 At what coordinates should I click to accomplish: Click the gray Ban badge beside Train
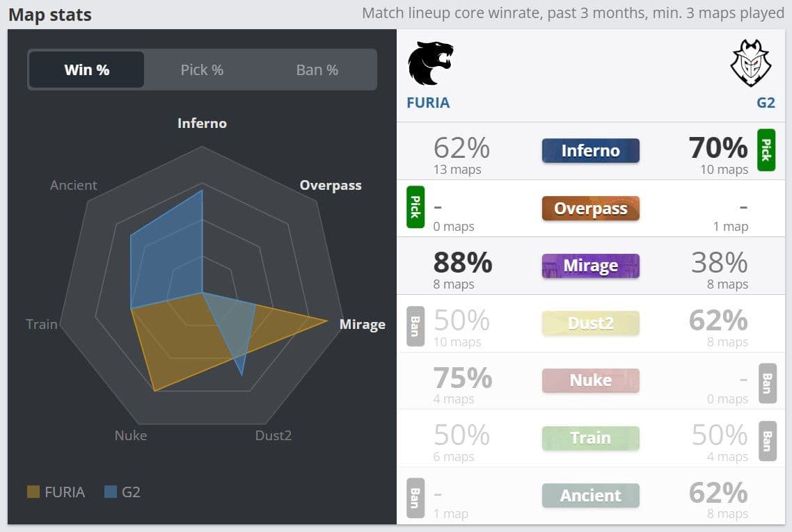(767, 441)
